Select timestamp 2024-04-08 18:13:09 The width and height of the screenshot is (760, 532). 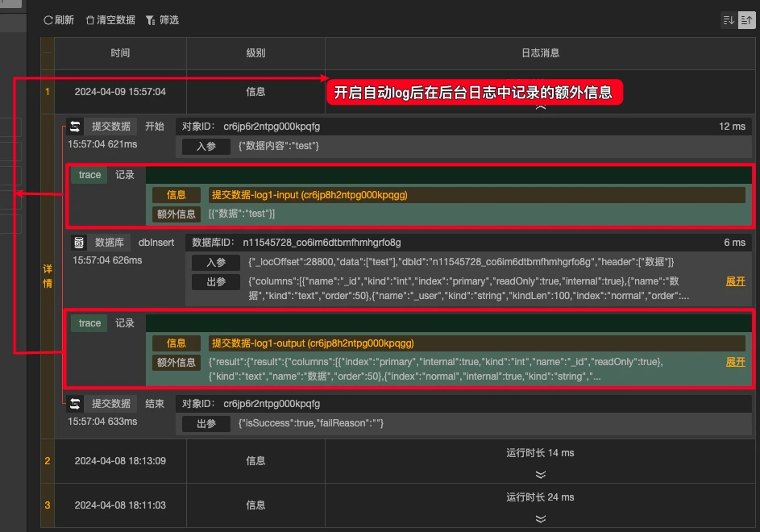pyautogui.click(x=120, y=461)
